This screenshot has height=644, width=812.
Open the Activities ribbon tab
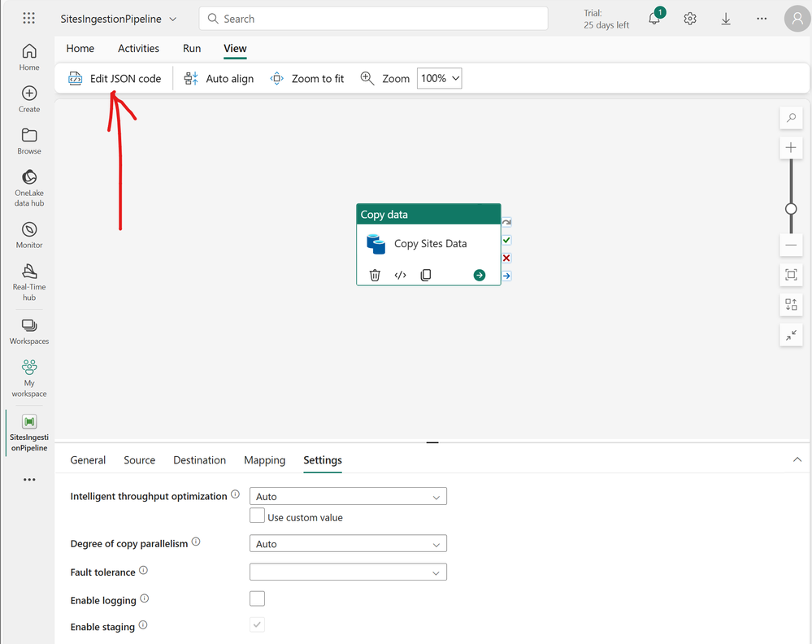coord(138,49)
